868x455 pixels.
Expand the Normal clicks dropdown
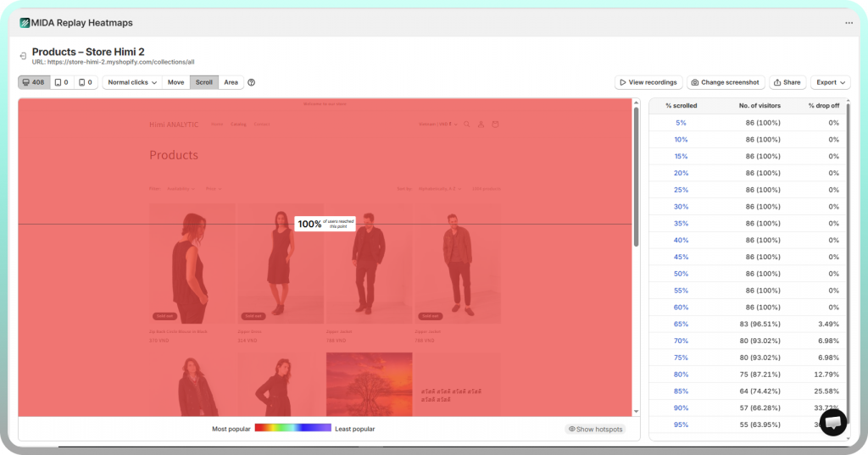coord(131,82)
